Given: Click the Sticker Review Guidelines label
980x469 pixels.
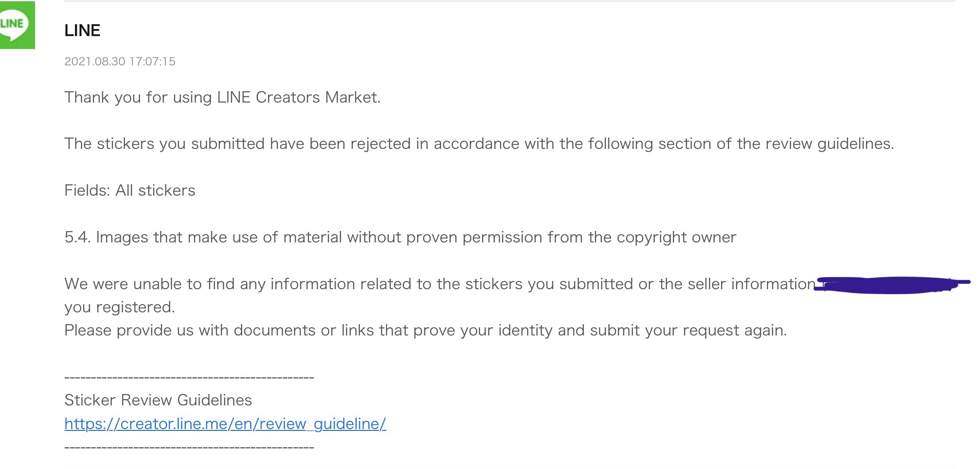Looking at the screenshot, I should click(x=158, y=400).
